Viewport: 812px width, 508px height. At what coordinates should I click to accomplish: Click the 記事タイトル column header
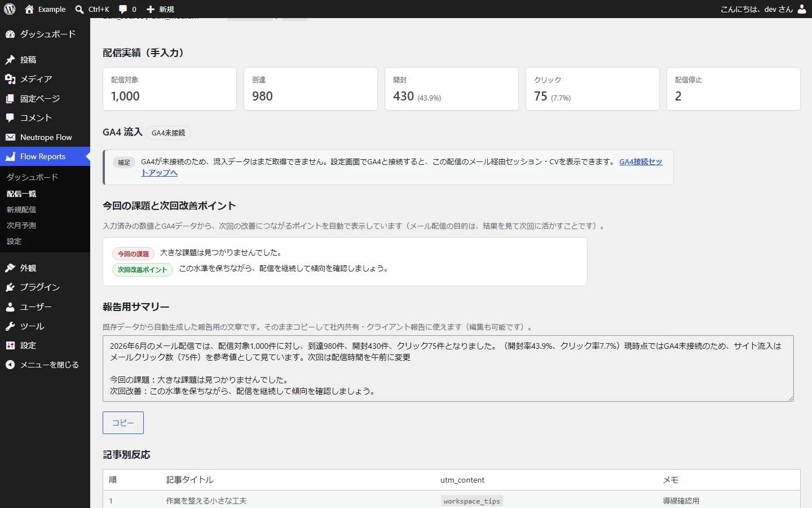pyautogui.click(x=190, y=480)
